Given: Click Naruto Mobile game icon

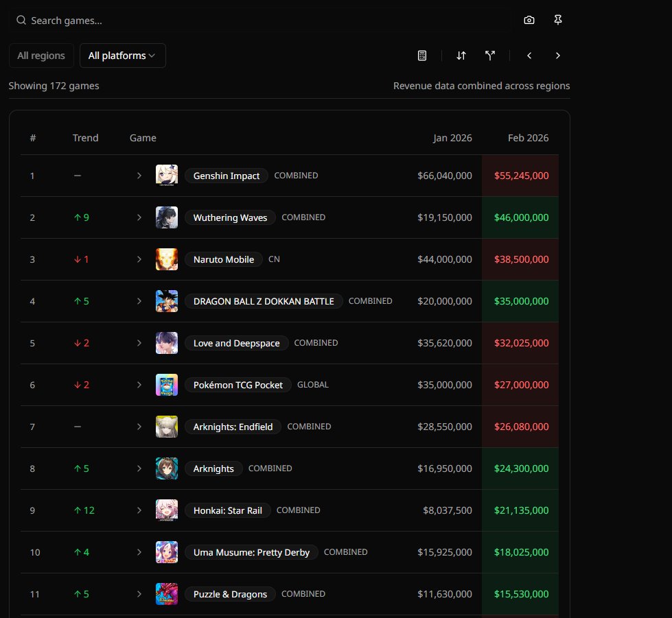Looking at the screenshot, I should pos(167,259).
